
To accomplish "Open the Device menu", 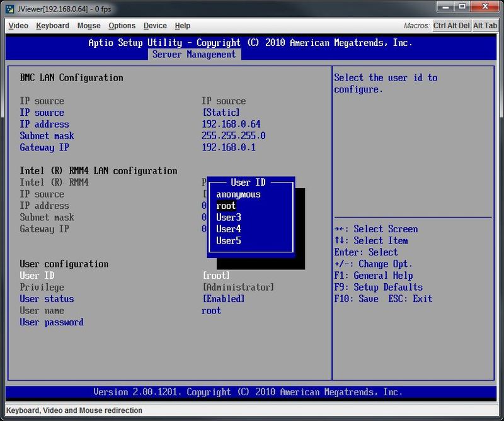I will pyautogui.click(x=155, y=26).
